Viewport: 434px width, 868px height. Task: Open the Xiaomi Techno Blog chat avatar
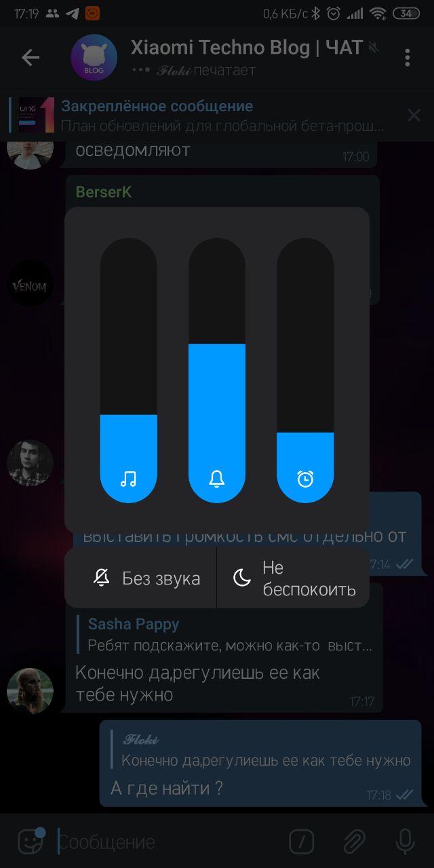[x=94, y=58]
